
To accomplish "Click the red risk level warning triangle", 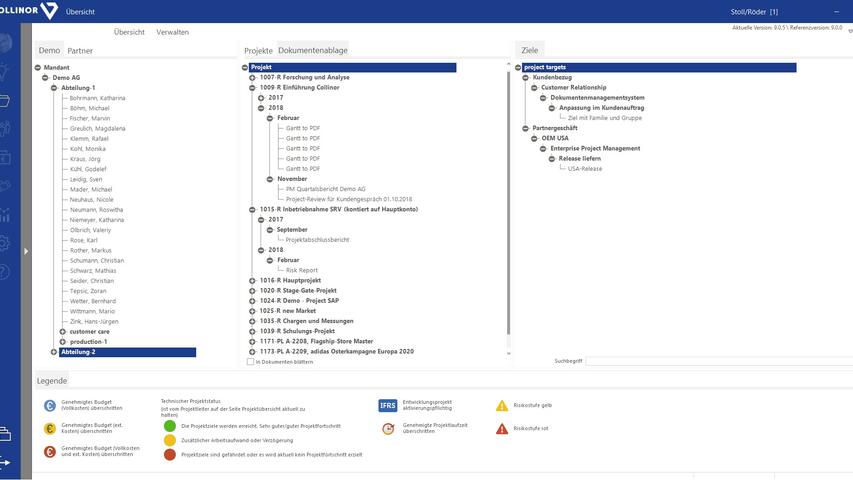I will (502, 429).
